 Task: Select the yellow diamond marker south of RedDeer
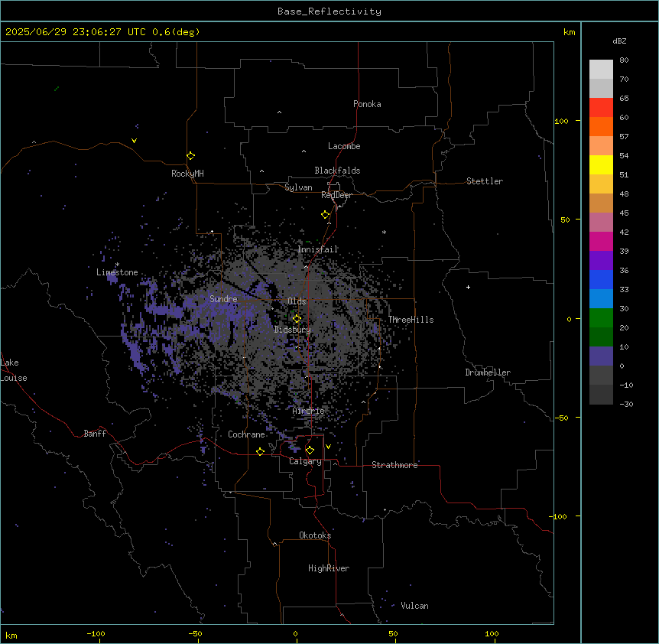[x=326, y=215]
